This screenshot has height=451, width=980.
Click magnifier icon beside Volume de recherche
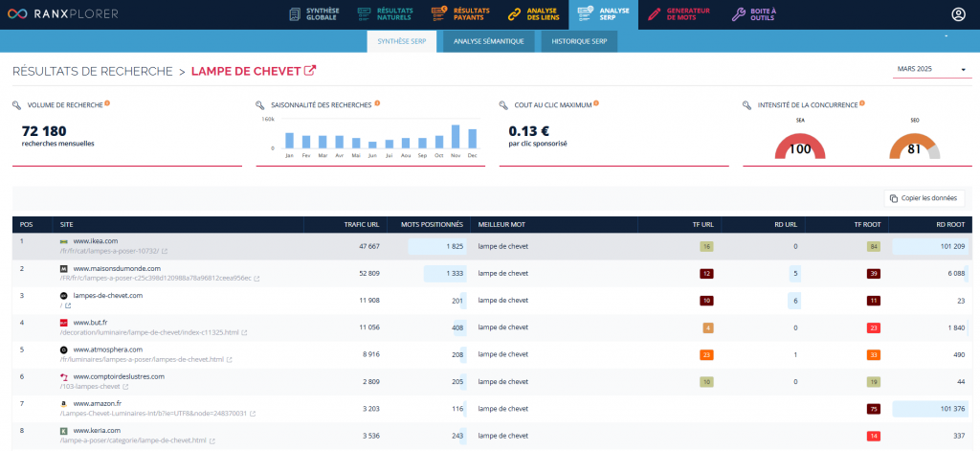16,105
